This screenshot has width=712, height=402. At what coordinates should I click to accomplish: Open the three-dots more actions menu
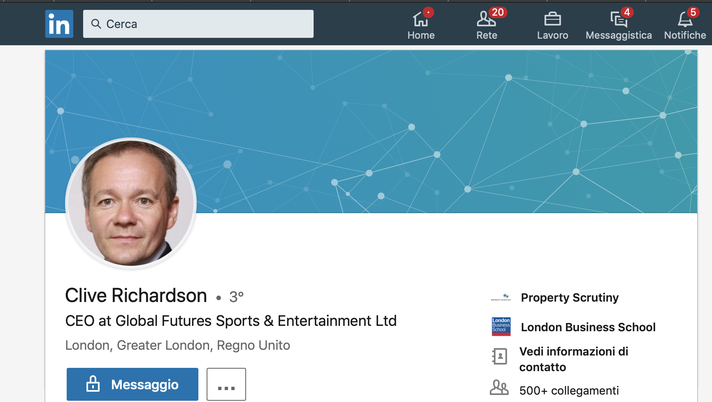point(226,384)
